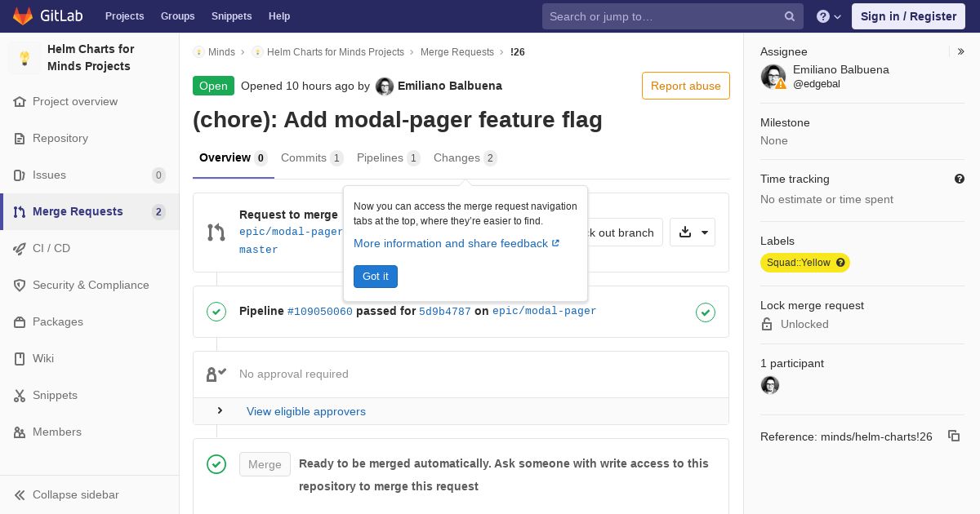Open the Help dropdown in the top bar
The width and height of the screenshot is (980, 514).
(829, 16)
